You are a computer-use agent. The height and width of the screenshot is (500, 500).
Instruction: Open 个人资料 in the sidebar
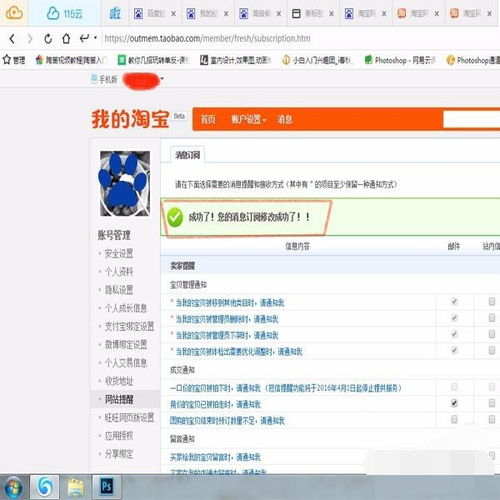point(119,272)
